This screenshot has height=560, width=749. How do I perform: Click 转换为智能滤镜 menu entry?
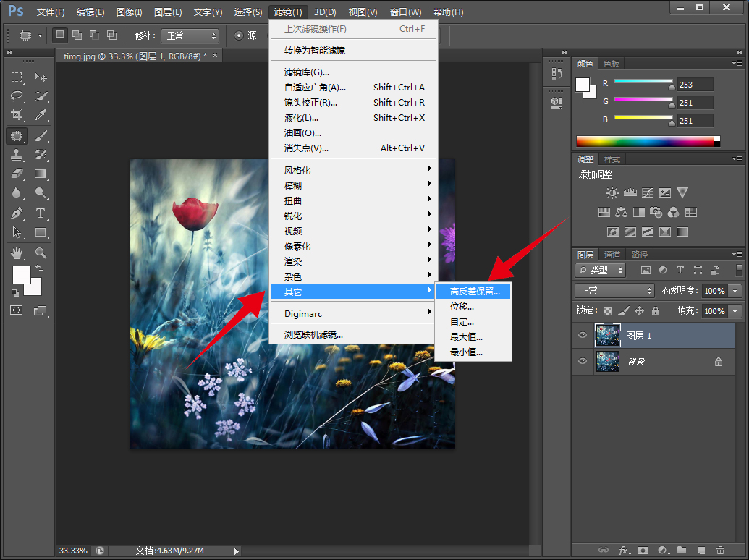coord(353,51)
